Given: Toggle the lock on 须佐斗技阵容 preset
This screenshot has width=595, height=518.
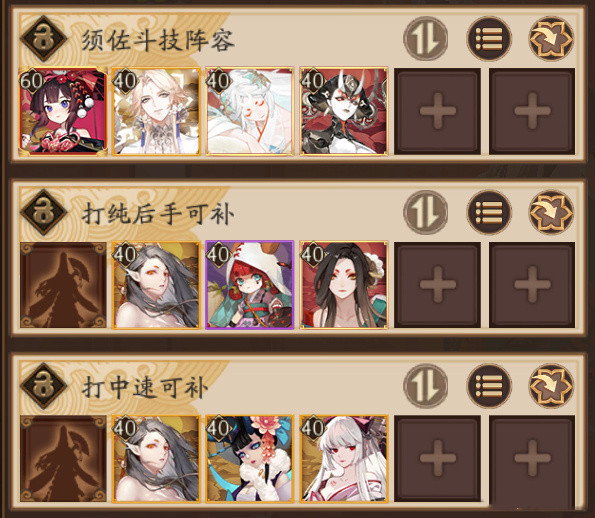Looking at the screenshot, I should (x=43, y=39).
